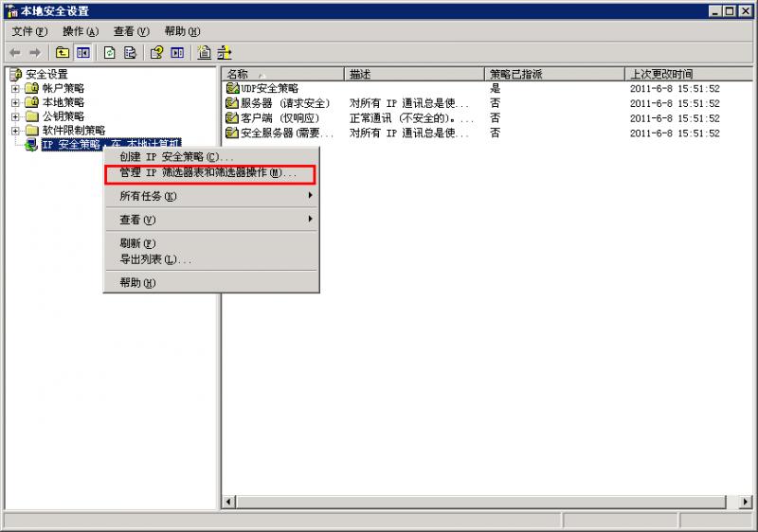Expand the 软件限制策略 tree node
The height and width of the screenshot is (532, 758).
tap(15, 131)
